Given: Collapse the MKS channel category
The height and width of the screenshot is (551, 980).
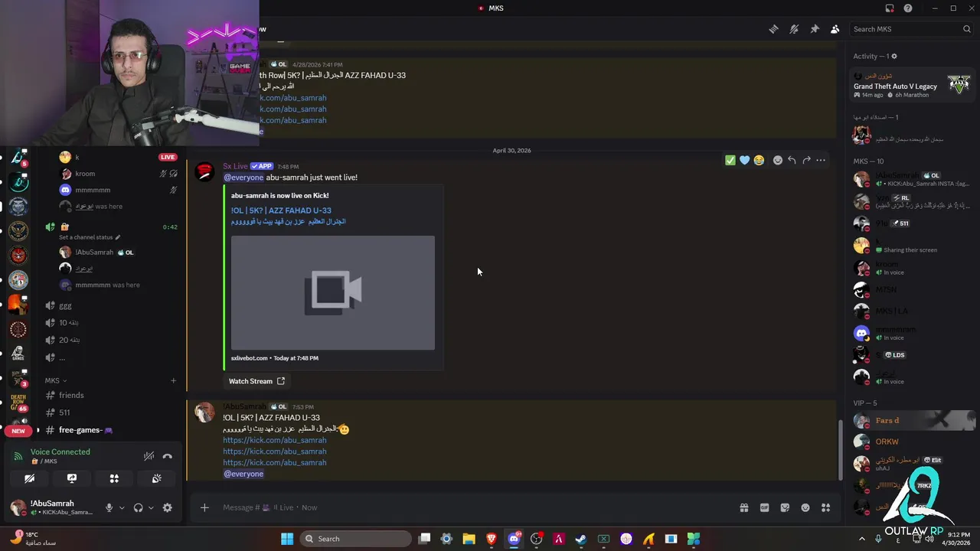Looking at the screenshot, I should pos(55,380).
